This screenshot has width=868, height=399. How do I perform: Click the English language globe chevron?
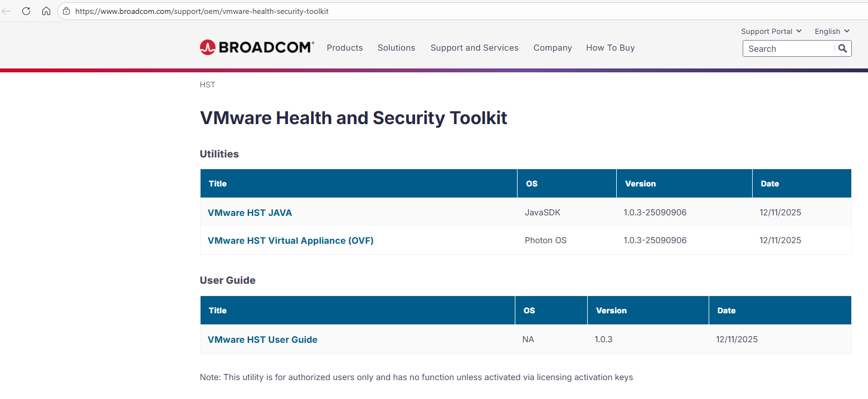click(x=847, y=31)
